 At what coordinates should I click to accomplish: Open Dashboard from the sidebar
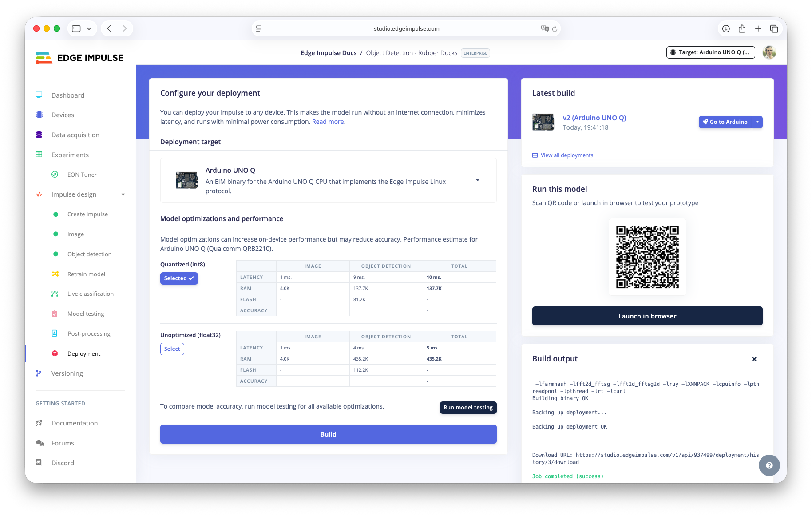coord(67,95)
